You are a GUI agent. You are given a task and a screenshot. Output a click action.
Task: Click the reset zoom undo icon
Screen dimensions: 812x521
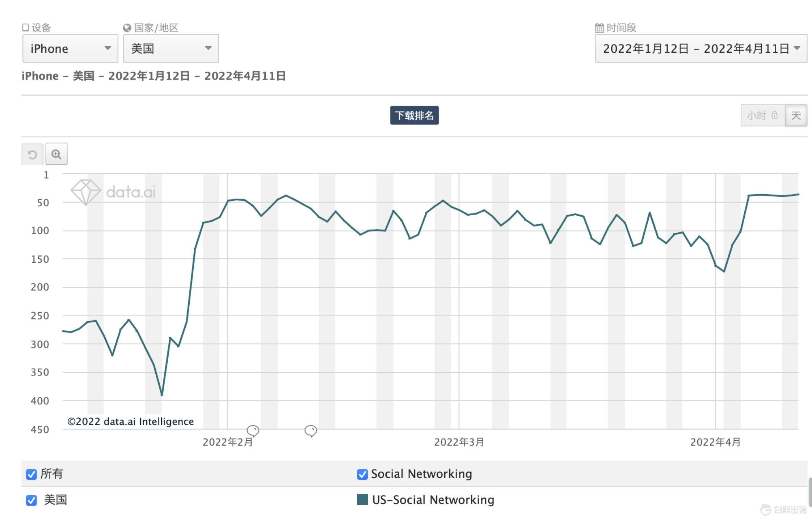point(32,154)
